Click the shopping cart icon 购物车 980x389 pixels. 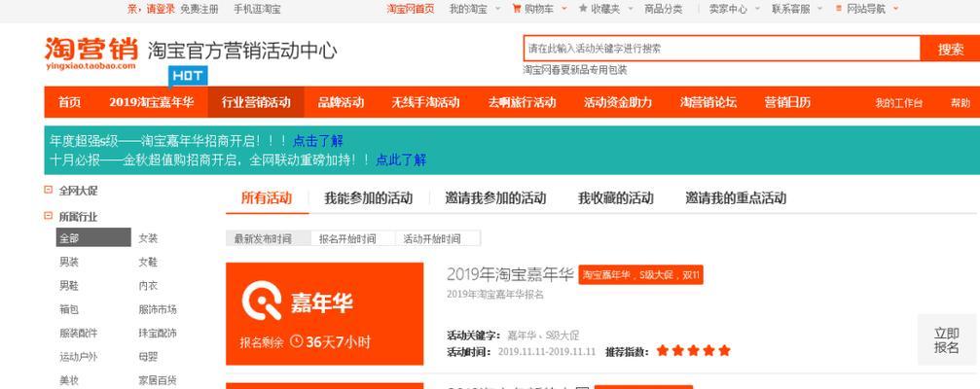click(517, 9)
